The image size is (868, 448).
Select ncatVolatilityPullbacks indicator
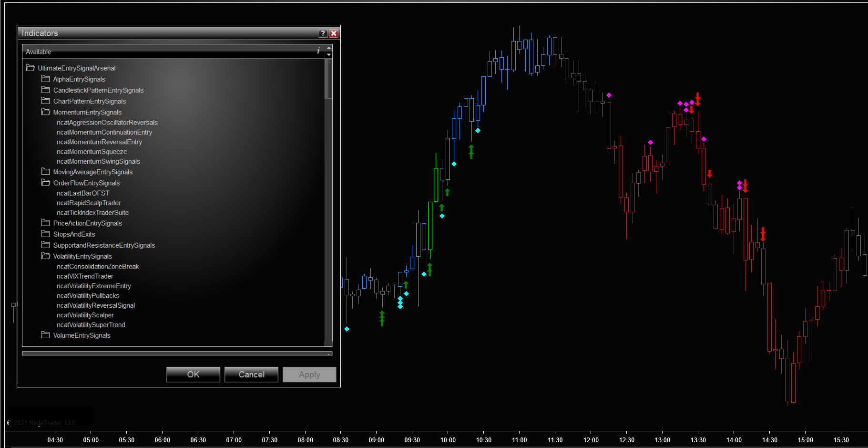pyautogui.click(x=88, y=296)
